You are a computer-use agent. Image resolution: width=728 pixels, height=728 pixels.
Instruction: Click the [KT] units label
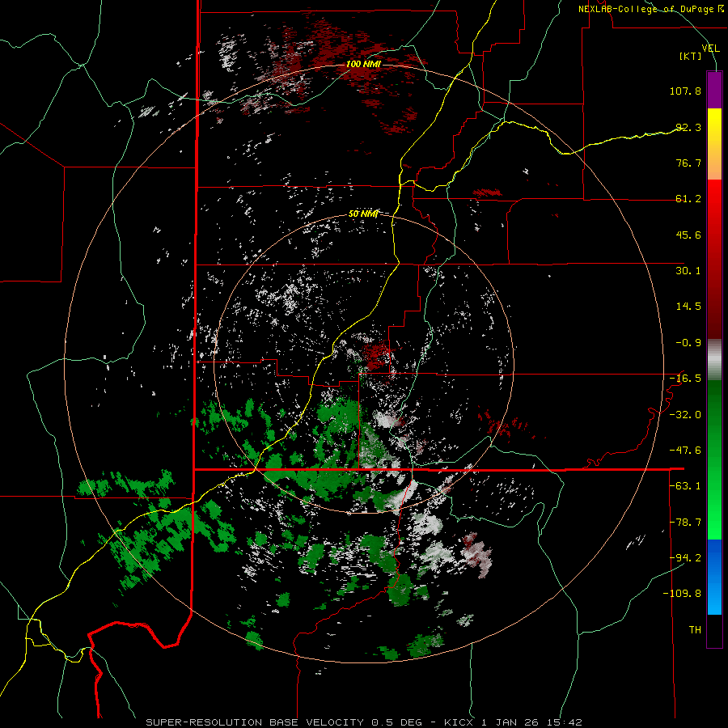click(691, 56)
